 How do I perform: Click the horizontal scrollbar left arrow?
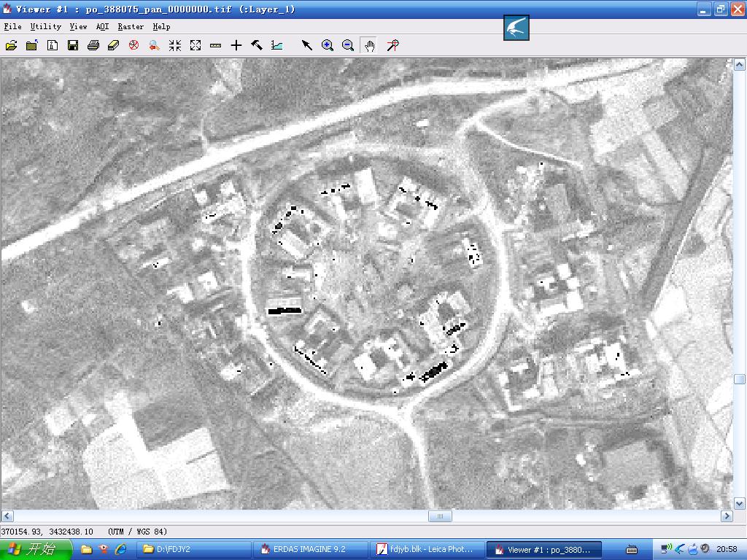click(x=7, y=516)
